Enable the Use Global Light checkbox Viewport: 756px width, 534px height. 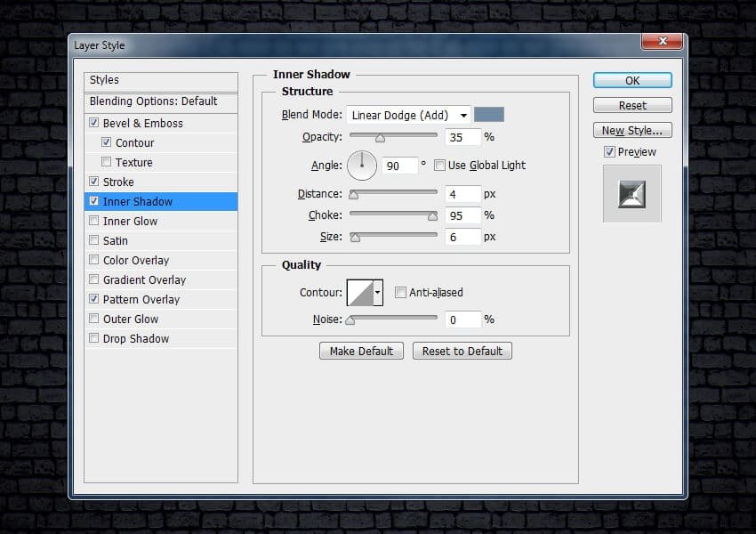click(x=439, y=165)
